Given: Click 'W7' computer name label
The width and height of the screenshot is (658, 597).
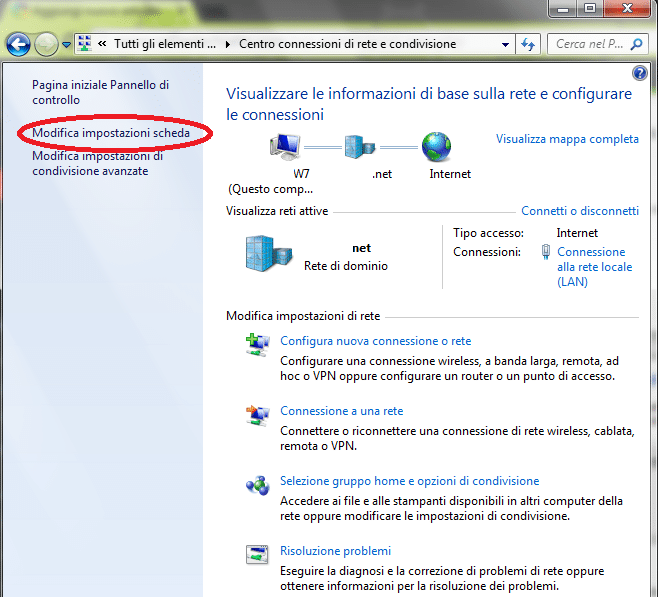Looking at the screenshot, I should [x=301, y=174].
